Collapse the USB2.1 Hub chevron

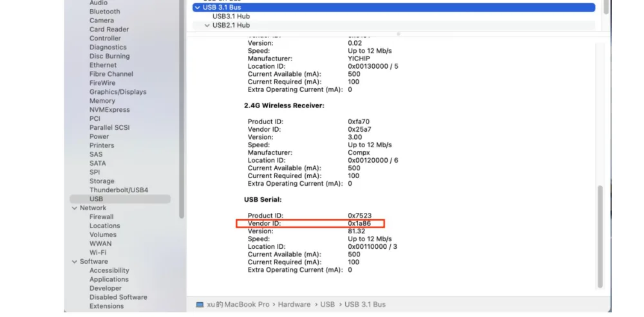207,26
